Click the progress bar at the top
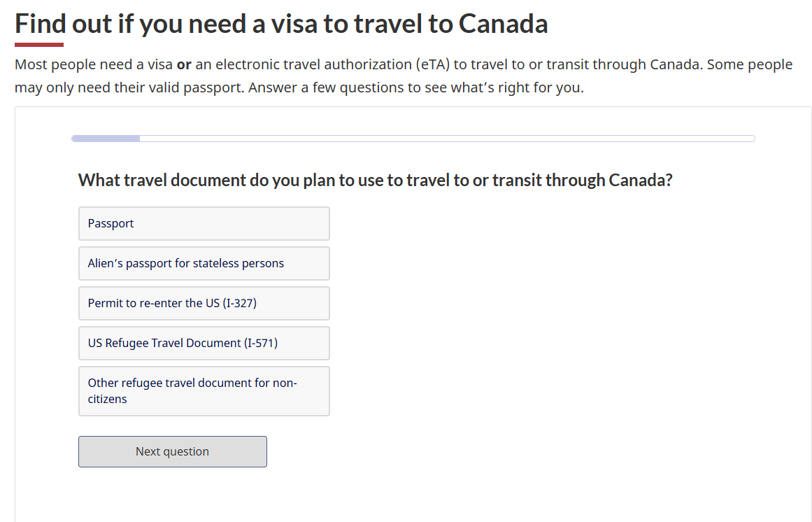812x522 pixels. pos(413,139)
